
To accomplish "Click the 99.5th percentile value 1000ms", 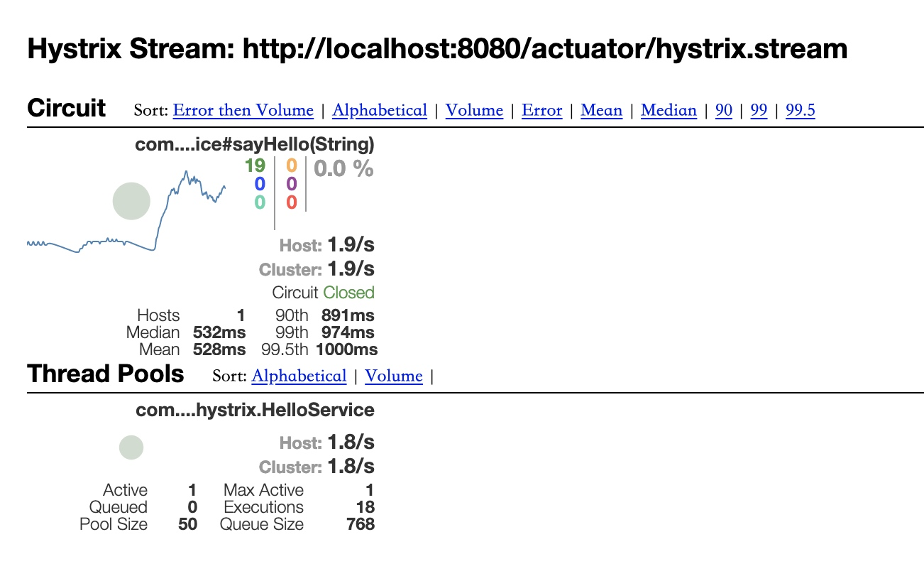I will (x=346, y=349).
